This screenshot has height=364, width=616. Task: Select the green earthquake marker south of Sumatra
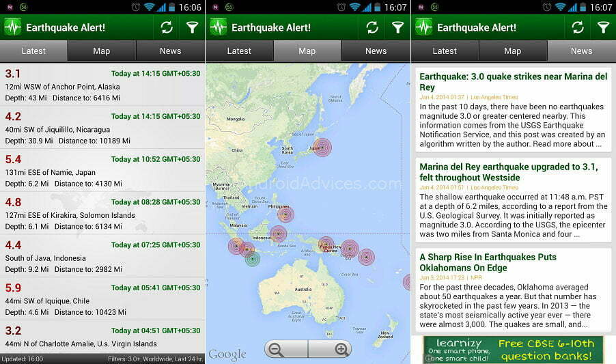coord(253,259)
